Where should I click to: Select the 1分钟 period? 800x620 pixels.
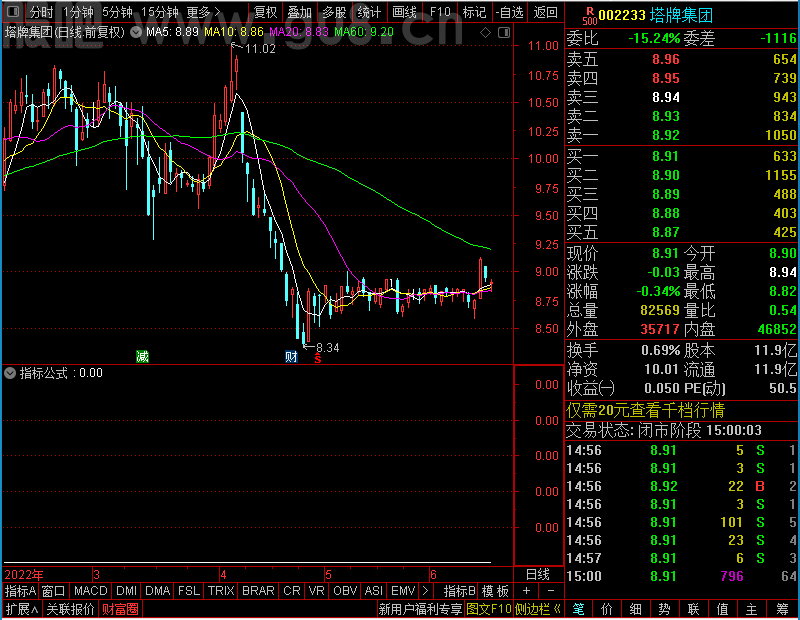click(78, 12)
